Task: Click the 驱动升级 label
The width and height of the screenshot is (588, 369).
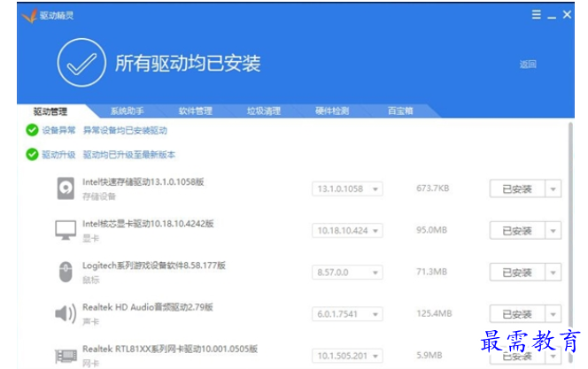Action: tap(58, 154)
